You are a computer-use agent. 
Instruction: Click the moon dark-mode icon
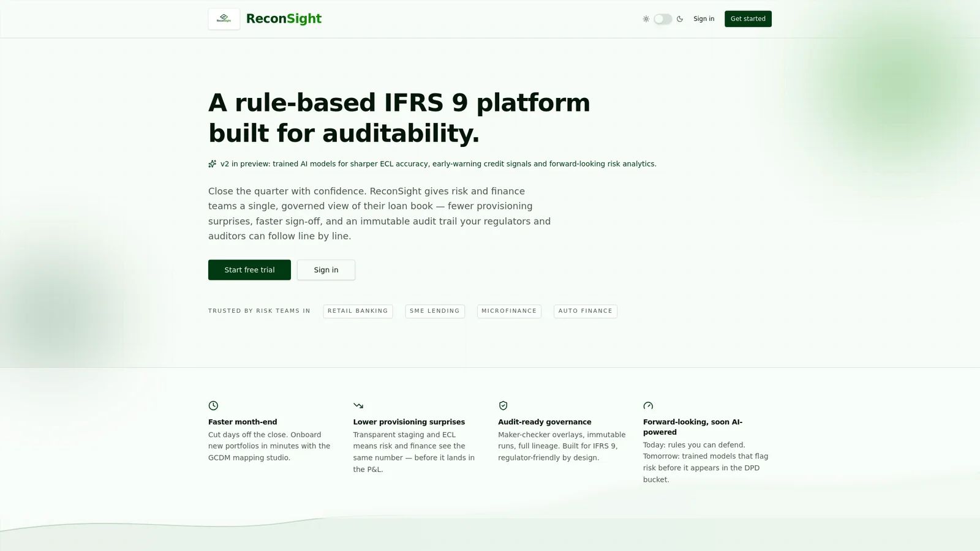coord(680,19)
